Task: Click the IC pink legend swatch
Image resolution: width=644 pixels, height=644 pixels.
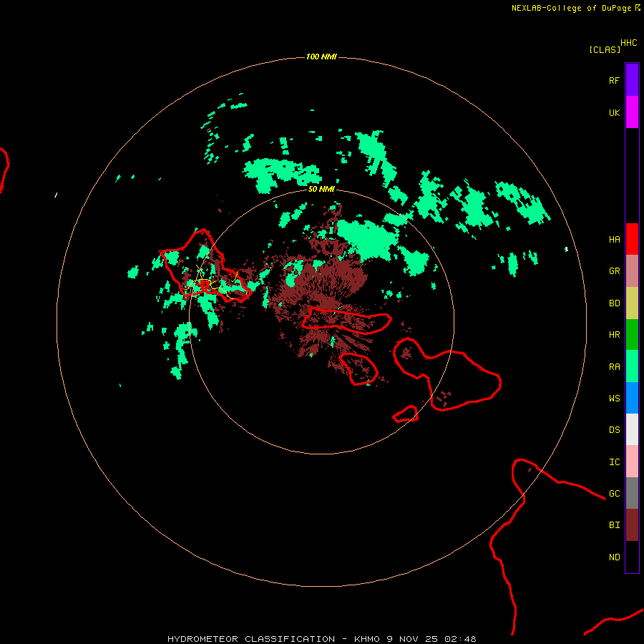Action: point(632,462)
